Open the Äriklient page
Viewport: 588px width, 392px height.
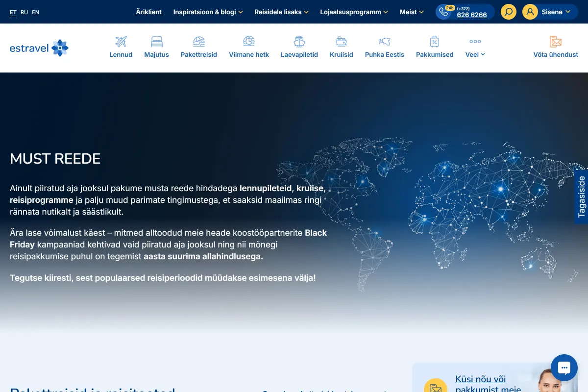(x=149, y=12)
